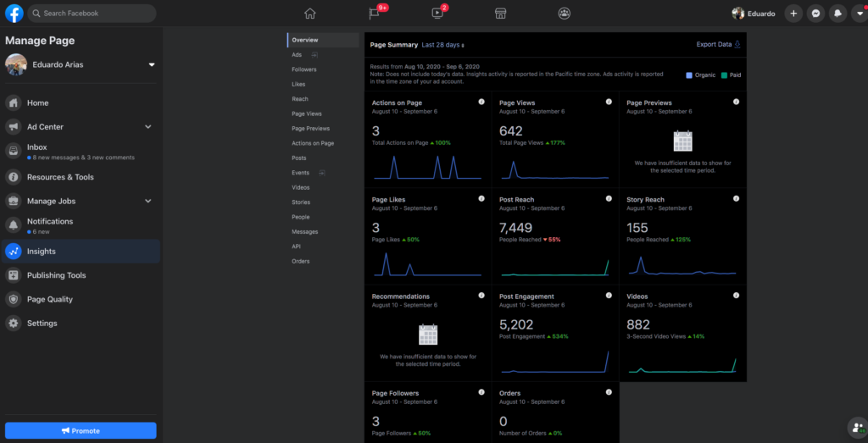Click info icon on Orders card

(x=609, y=392)
